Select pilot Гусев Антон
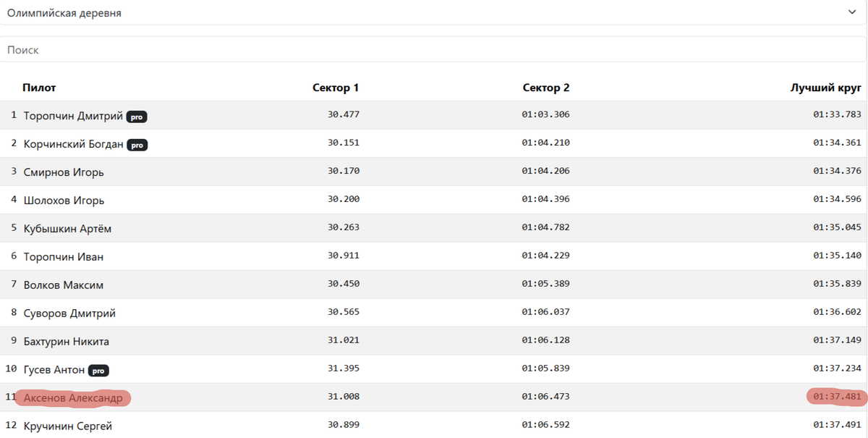 pos(54,370)
